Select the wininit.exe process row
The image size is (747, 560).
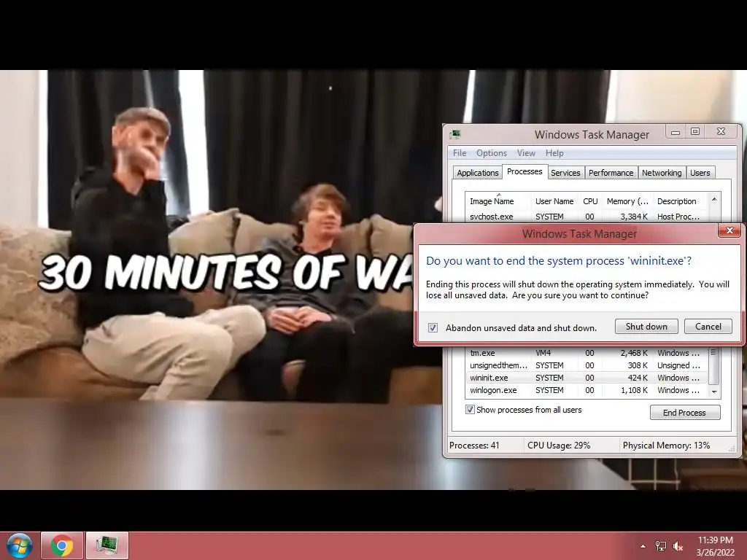587,378
